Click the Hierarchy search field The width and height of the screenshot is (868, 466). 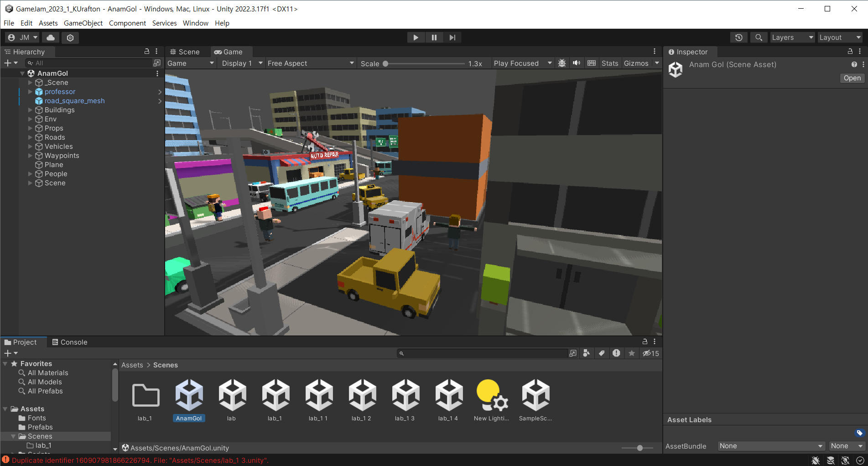pos(89,63)
